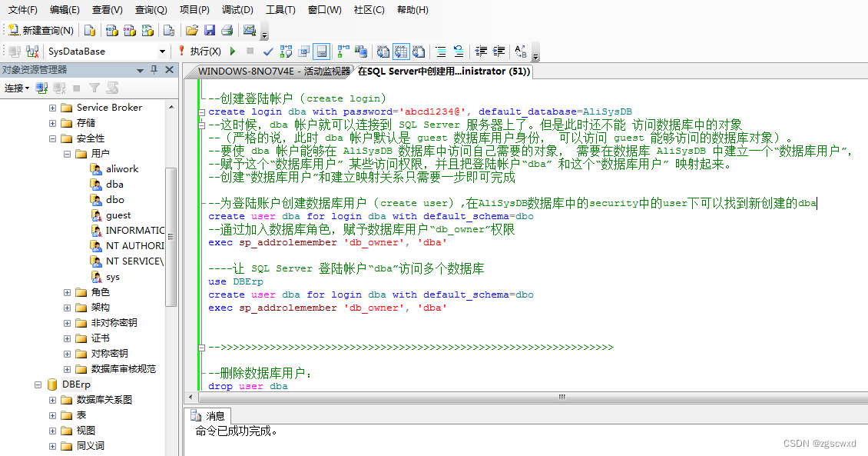Viewport: 868px width, 456px height.
Task: Toggle include client statistics
Action: click(x=361, y=52)
